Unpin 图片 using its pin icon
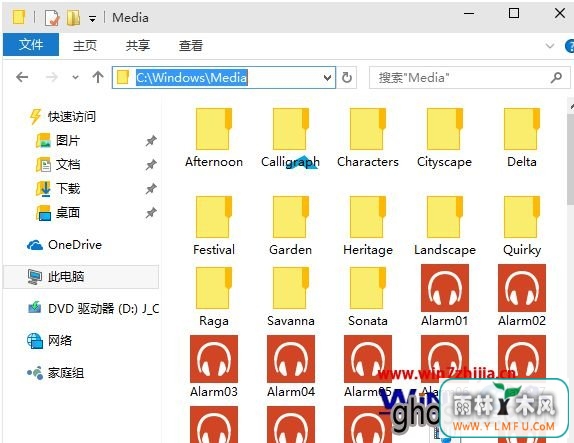 [x=151, y=141]
